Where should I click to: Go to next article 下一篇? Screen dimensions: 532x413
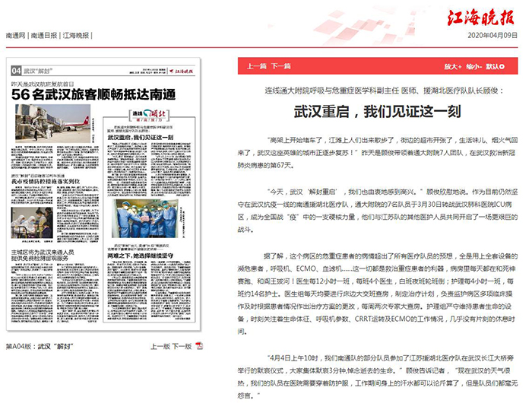click(x=281, y=66)
